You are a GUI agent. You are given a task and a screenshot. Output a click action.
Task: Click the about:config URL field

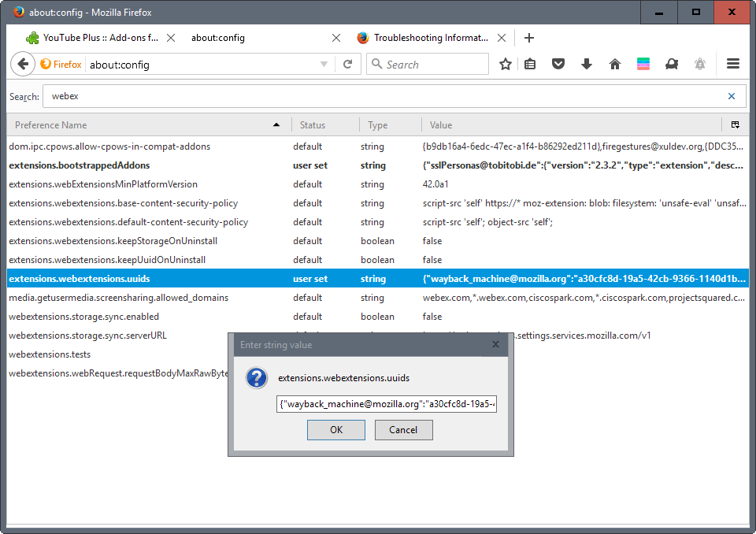tap(202, 64)
